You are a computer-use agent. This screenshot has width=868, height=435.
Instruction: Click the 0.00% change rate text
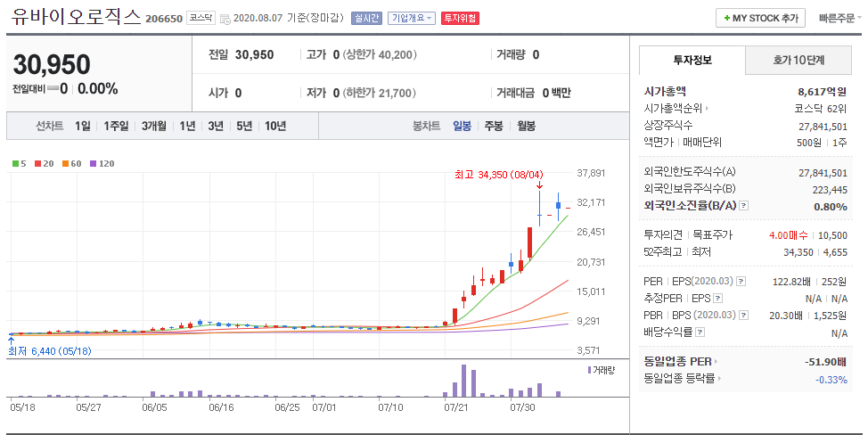[97, 89]
